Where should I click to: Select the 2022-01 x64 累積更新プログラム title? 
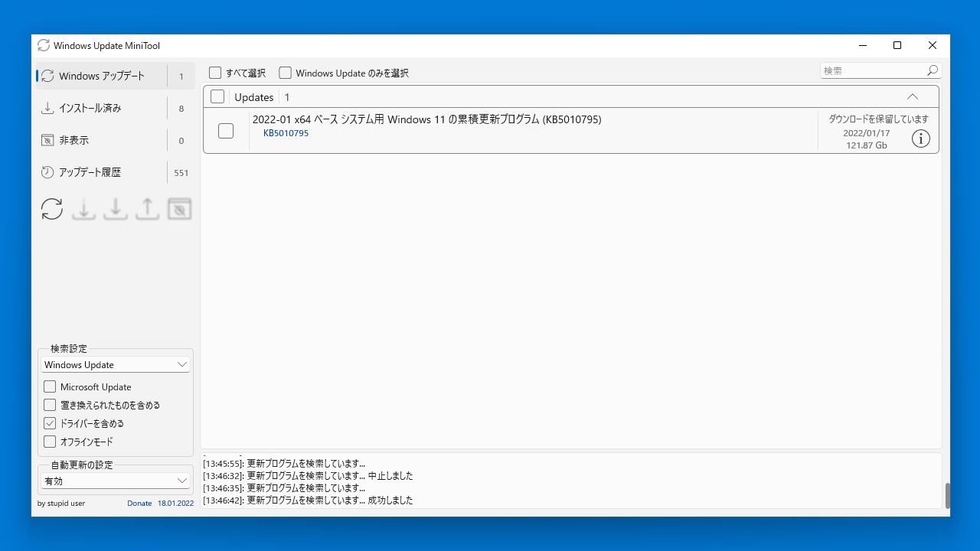click(427, 119)
